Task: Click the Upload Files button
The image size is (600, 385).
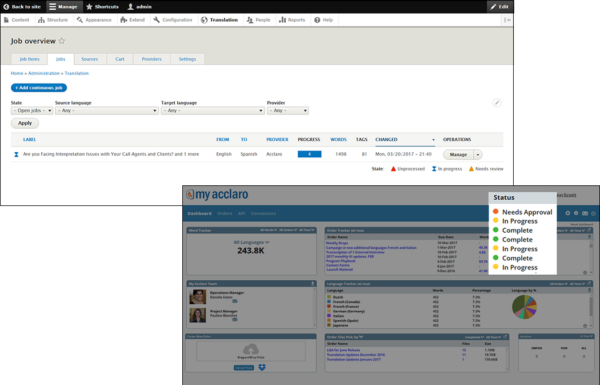Action: [x=244, y=367]
